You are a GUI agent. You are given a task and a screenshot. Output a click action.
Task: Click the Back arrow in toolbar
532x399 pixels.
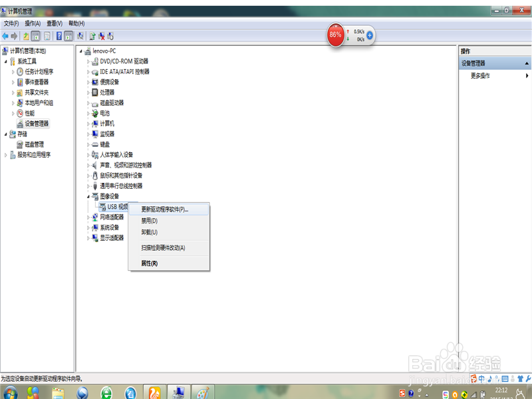click(x=5, y=36)
